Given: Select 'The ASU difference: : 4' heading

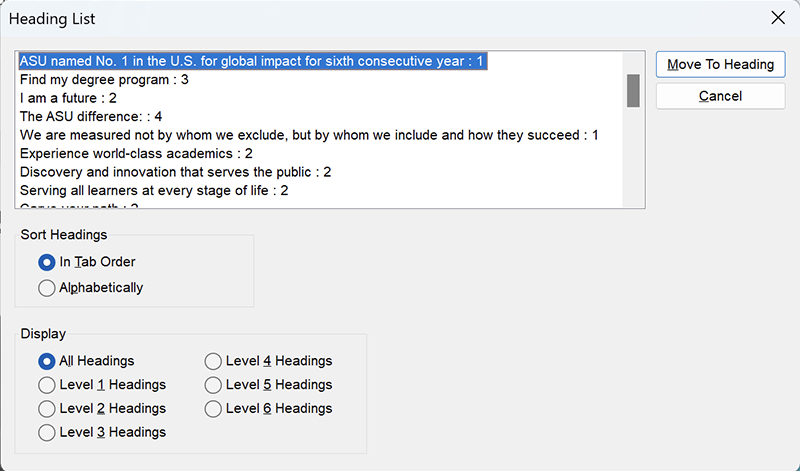Looking at the screenshot, I should pos(91,116).
